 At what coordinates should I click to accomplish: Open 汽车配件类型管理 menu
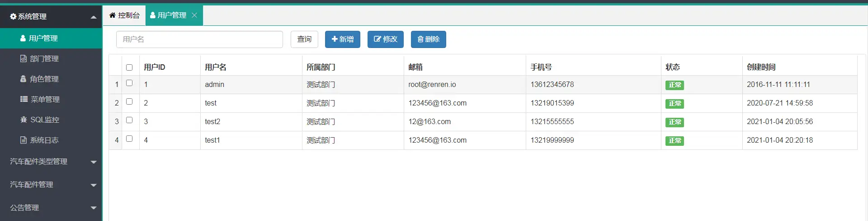click(51, 162)
